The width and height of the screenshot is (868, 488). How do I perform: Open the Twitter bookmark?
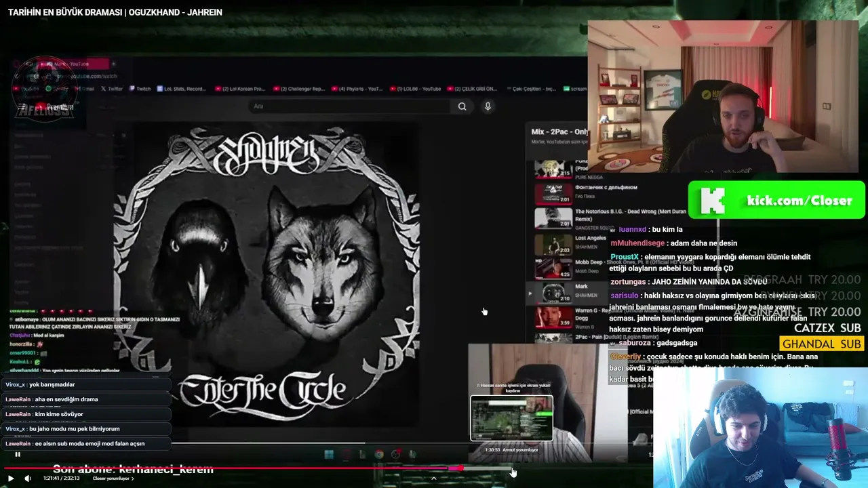coord(112,89)
